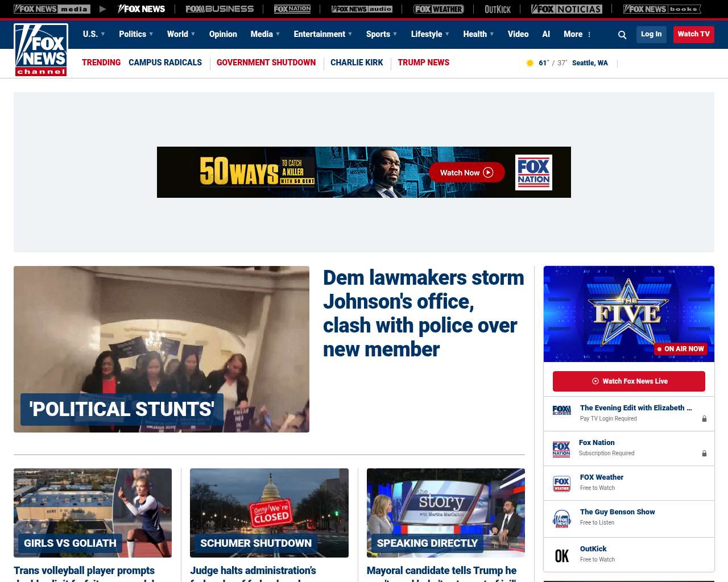Image resolution: width=728 pixels, height=582 pixels.
Task: Click the Fox Nation icon in sidebar list
Action: click(x=561, y=449)
